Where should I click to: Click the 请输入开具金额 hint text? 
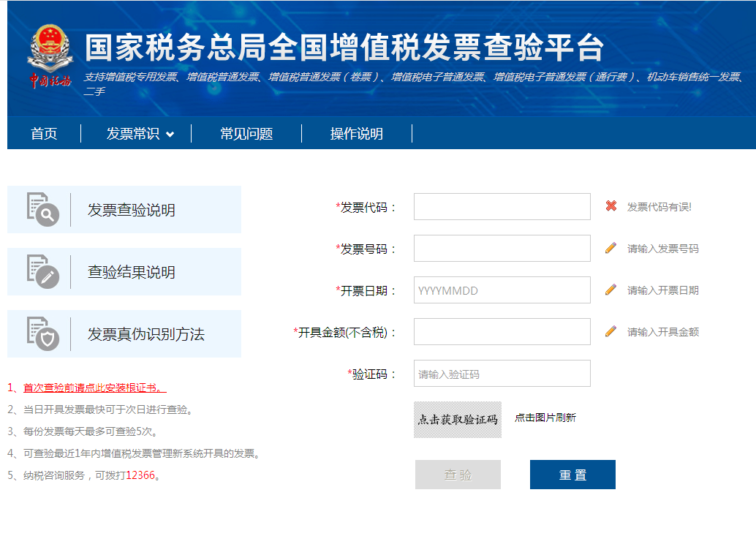click(663, 332)
